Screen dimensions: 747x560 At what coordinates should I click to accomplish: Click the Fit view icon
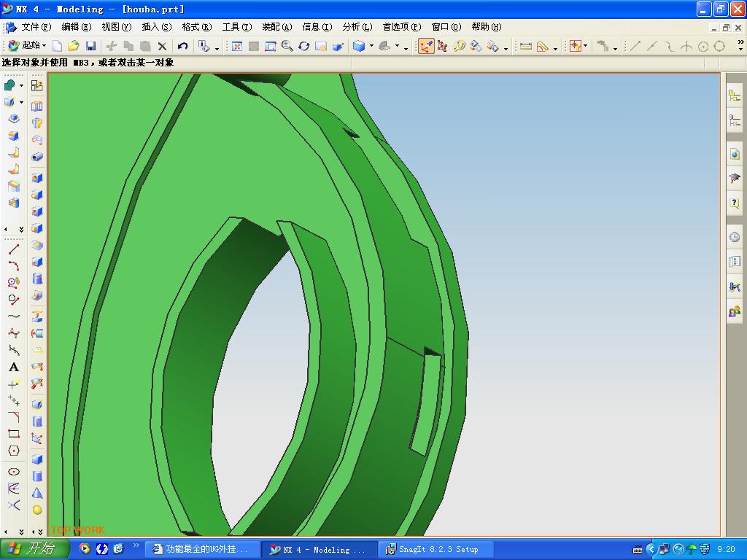[x=237, y=46]
